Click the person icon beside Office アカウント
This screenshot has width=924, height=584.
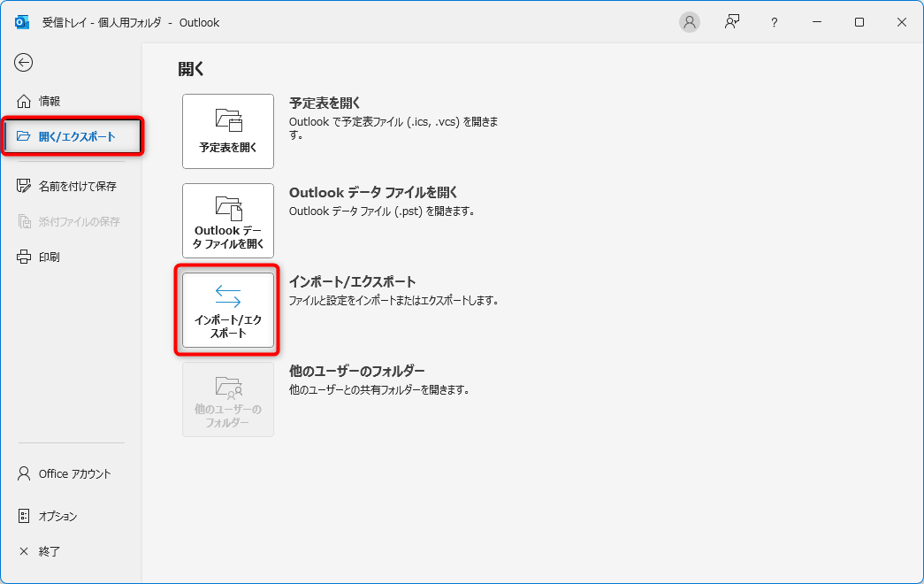coord(24,473)
